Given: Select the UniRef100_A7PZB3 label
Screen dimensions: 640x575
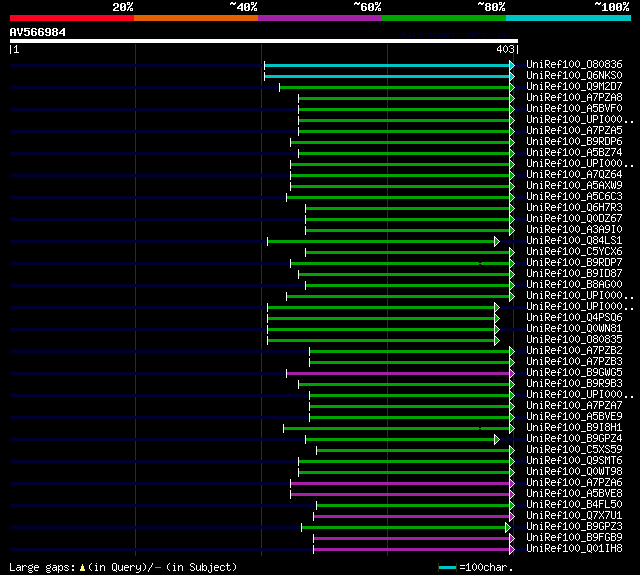Looking at the screenshot, I should click(574, 362).
